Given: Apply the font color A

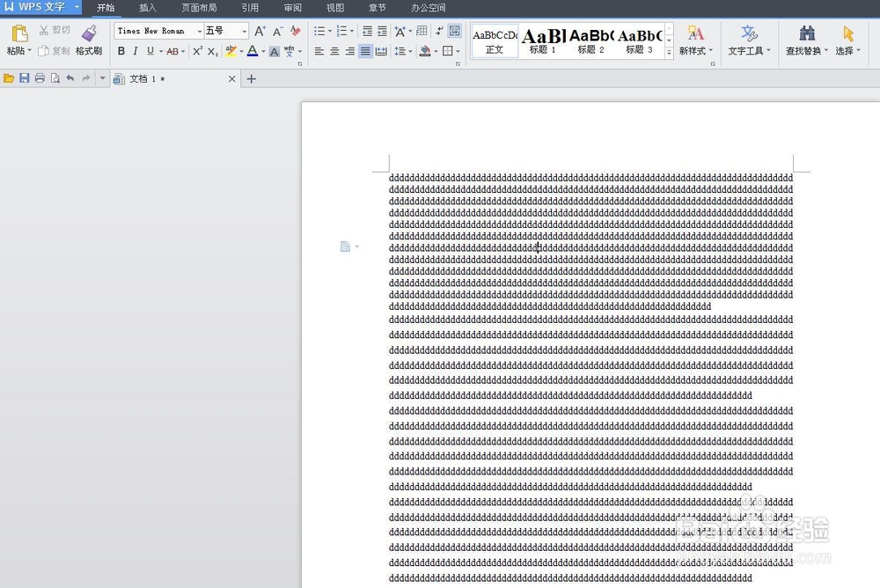Looking at the screenshot, I should click(x=253, y=51).
